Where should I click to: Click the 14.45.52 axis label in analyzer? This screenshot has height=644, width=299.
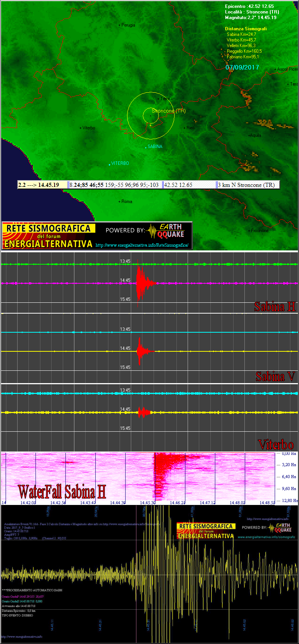tap(244, 625)
